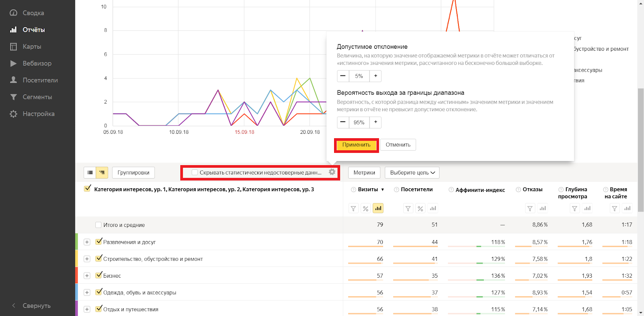The image size is (644, 316).
Task: Toggle Бизнес row checkbox
Action: click(99, 275)
